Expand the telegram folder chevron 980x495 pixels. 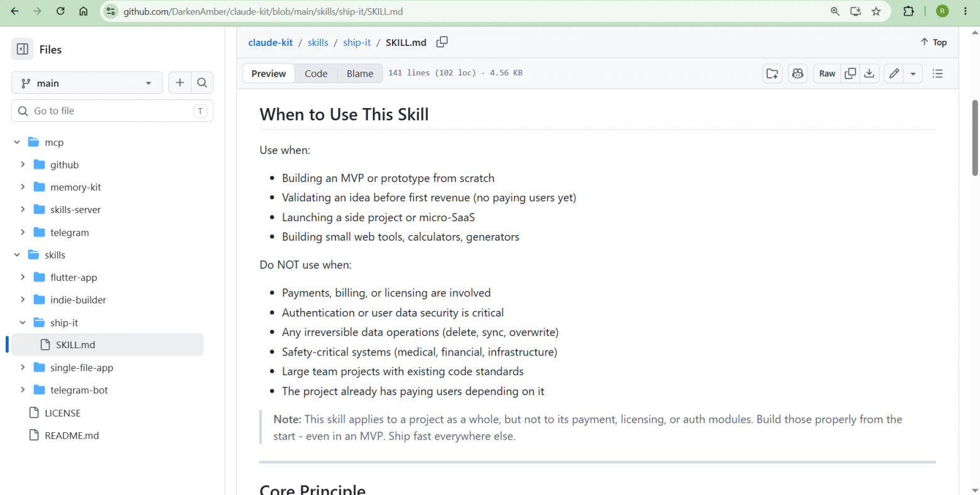point(23,232)
